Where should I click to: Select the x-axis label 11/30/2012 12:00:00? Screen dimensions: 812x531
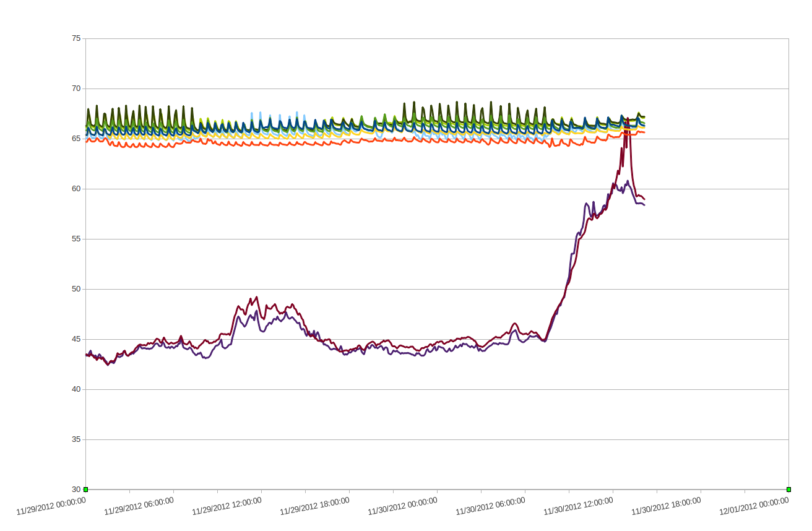tap(578, 506)
